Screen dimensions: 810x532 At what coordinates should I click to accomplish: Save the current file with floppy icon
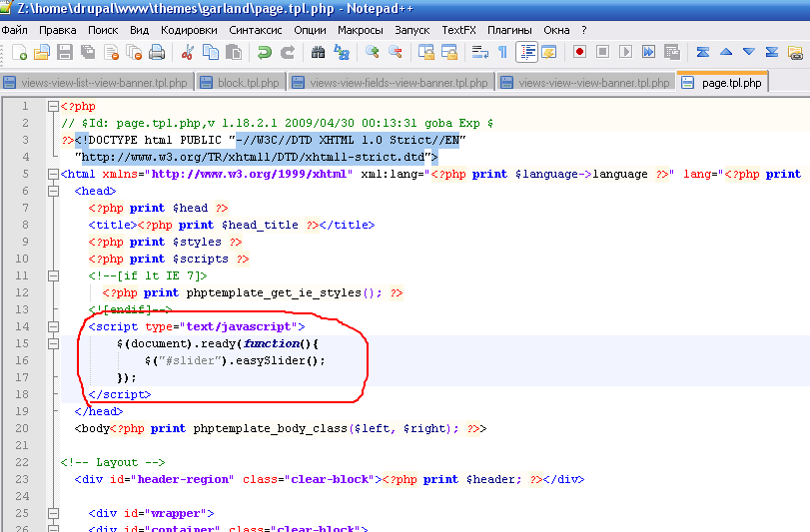click(65, 52)
